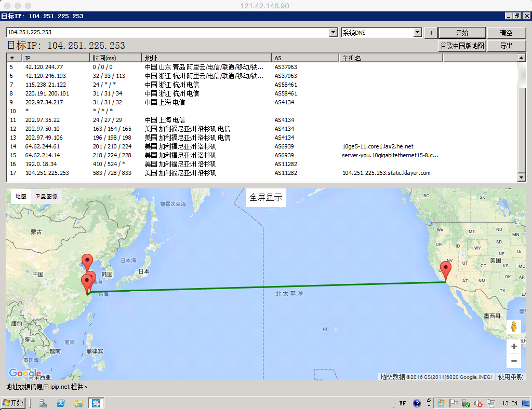Screen dimensions: 532x410
Task: Click 导出 to export results
Action: (507, 46)
